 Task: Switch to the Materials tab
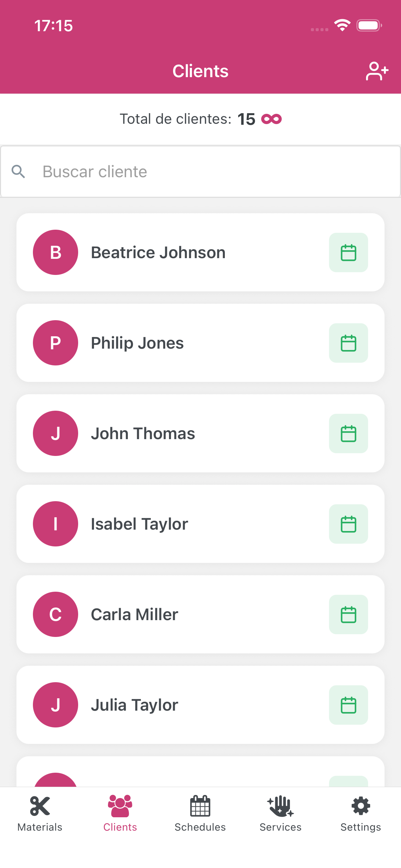(40, 813)
